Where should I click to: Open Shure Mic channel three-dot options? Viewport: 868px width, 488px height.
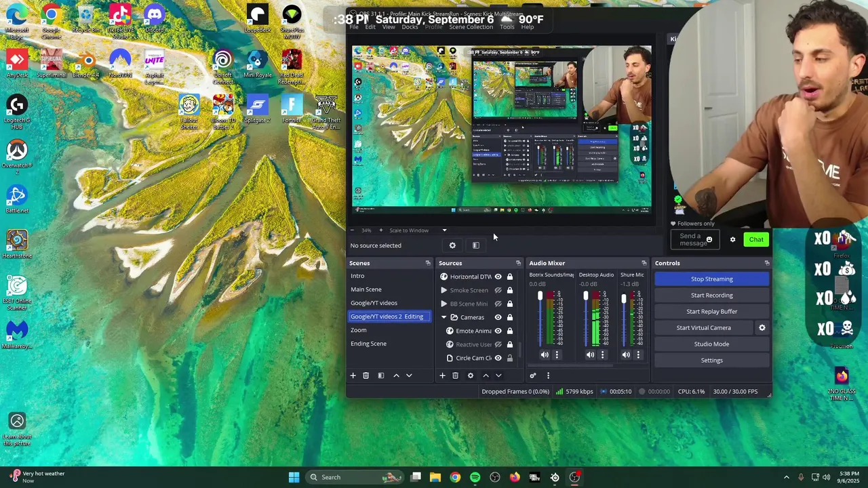coord(638,354)
